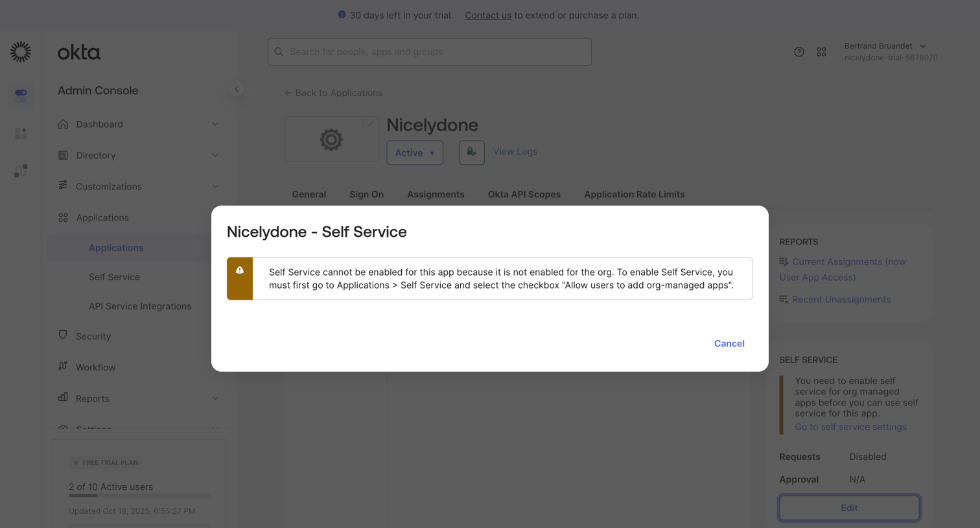This screenshot has height=528, width=980.
Task: Click the Applications grid icon in the sidebar
Action: coord(63,217)
